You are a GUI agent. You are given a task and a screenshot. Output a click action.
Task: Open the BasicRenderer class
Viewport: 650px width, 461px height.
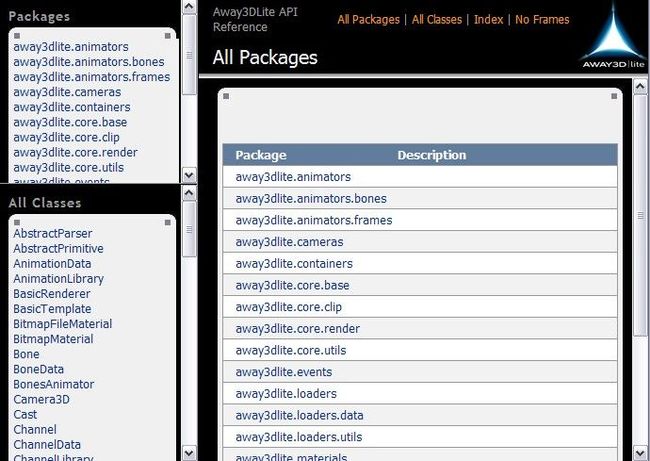pos(52,294)
